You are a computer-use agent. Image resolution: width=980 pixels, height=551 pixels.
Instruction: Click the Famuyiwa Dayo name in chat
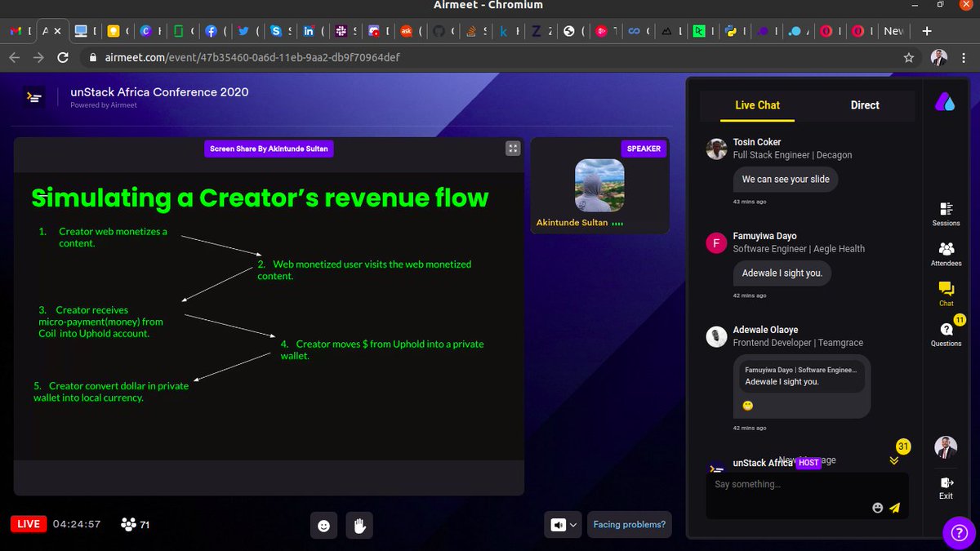click(x=764, y=236)
